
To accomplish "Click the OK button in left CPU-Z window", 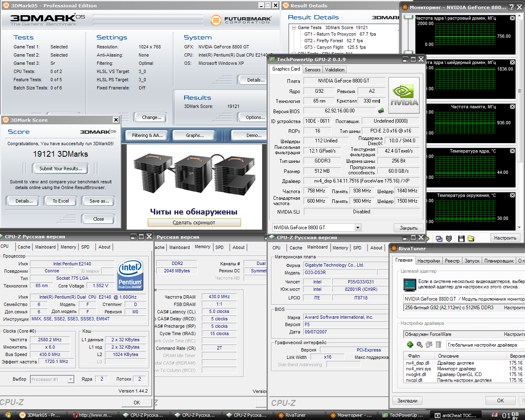I will point(137,403).
